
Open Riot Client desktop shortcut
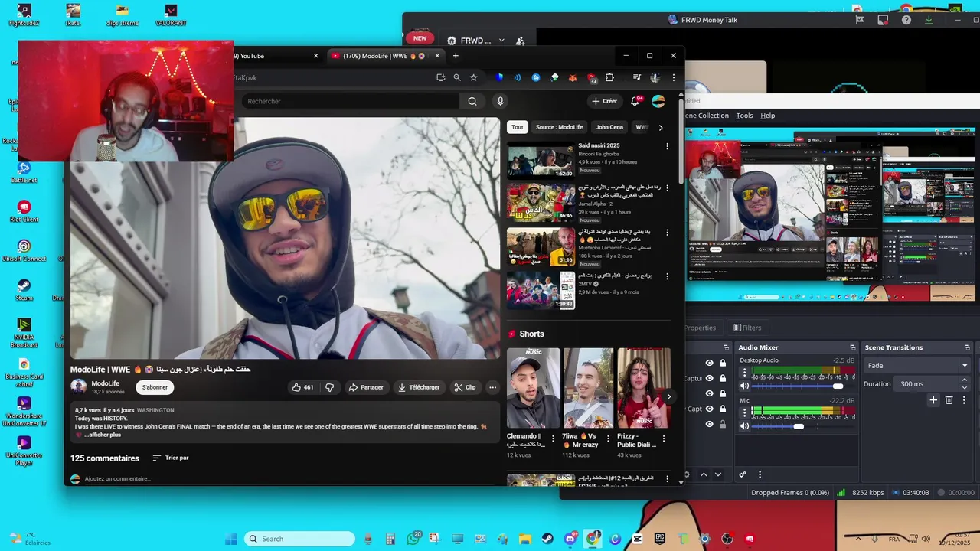point(24,211)
